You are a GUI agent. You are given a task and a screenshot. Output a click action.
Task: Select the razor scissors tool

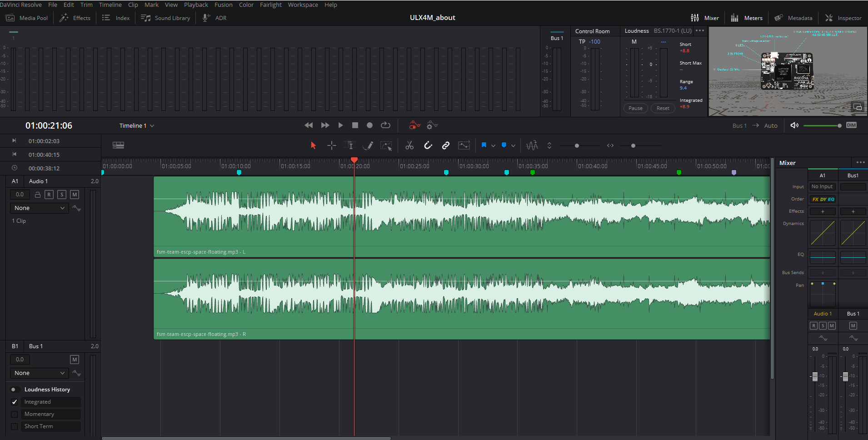(409, 145)
